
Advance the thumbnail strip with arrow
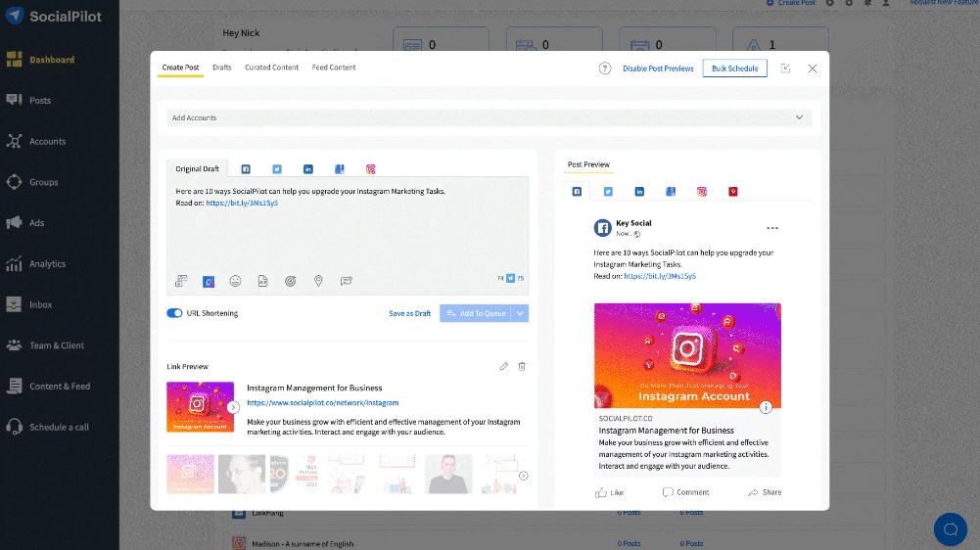click(x=524, y=476)
